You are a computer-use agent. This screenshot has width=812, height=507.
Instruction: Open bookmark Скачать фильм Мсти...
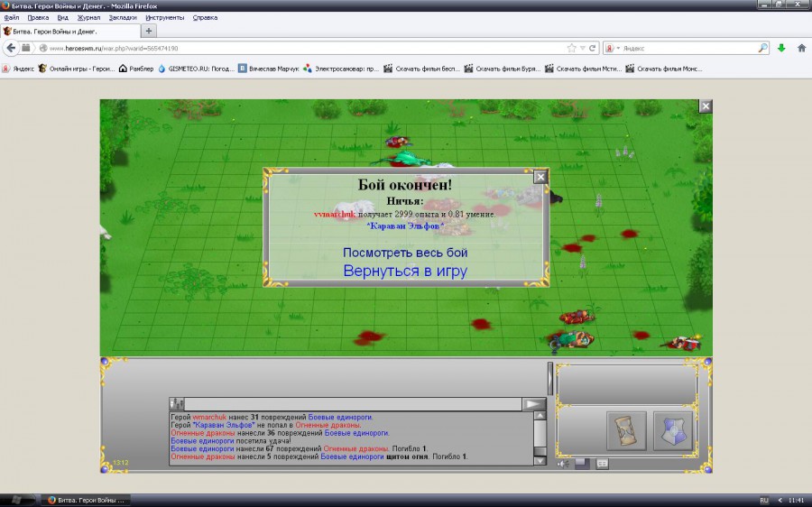(x=583, y=69)
